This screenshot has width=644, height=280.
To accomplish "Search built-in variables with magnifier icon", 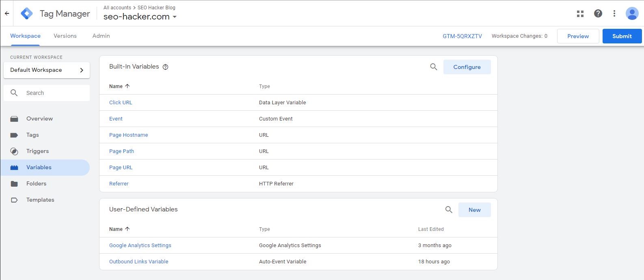I will point(433,67).
